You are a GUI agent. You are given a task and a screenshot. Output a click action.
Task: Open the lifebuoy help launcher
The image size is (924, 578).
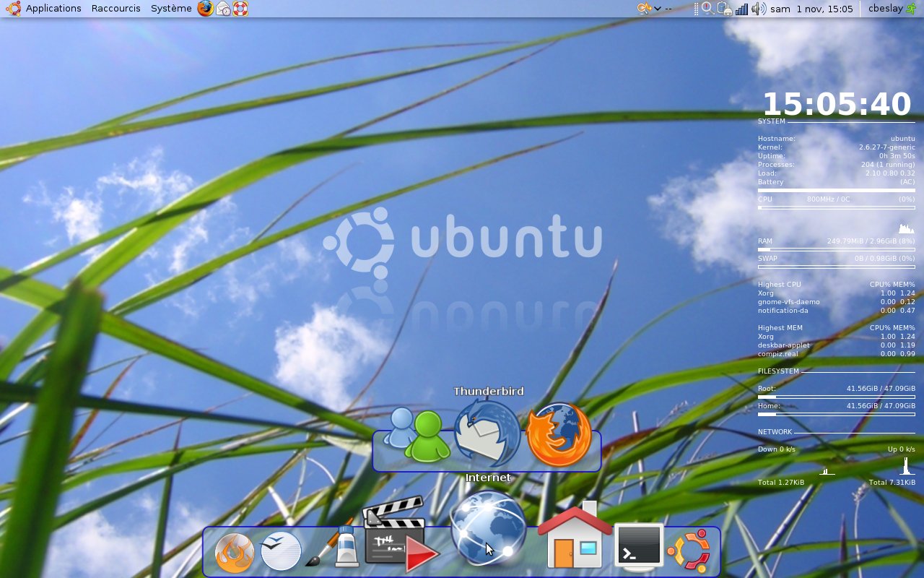click(240, 9)
